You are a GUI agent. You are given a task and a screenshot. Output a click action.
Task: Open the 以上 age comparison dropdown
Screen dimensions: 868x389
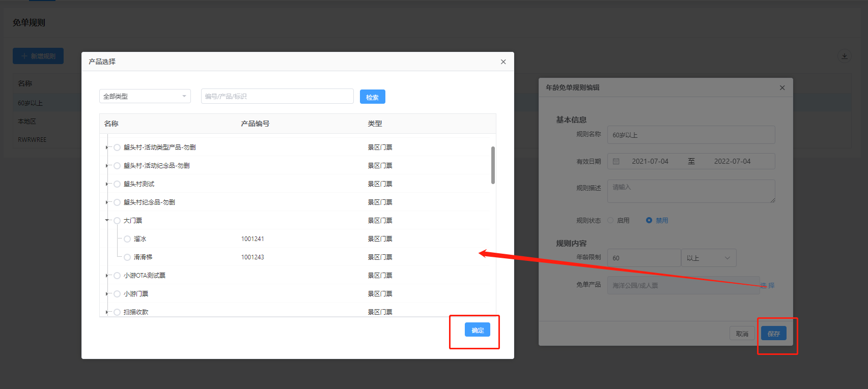click(x=708, y=258)
